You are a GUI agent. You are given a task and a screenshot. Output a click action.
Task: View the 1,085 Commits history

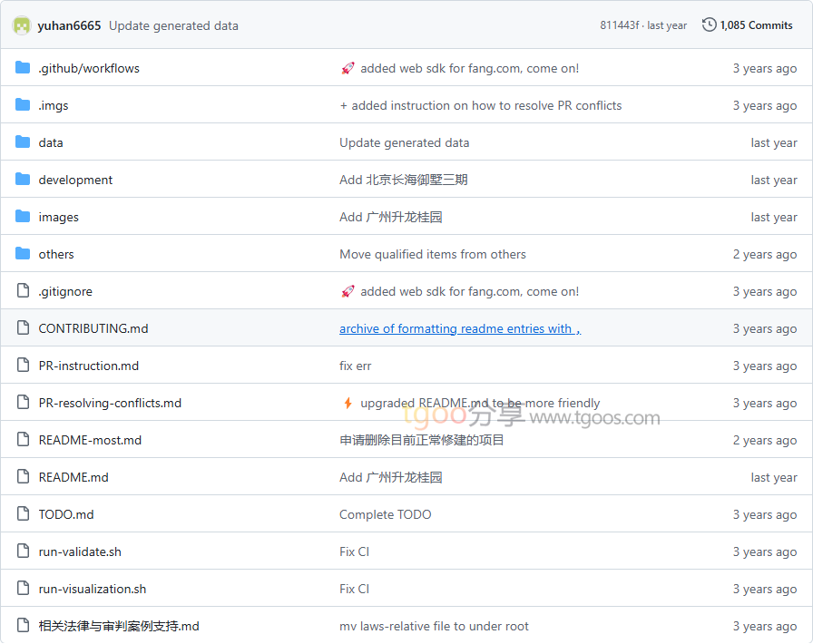pyautogui.click(x=755, y=25)
